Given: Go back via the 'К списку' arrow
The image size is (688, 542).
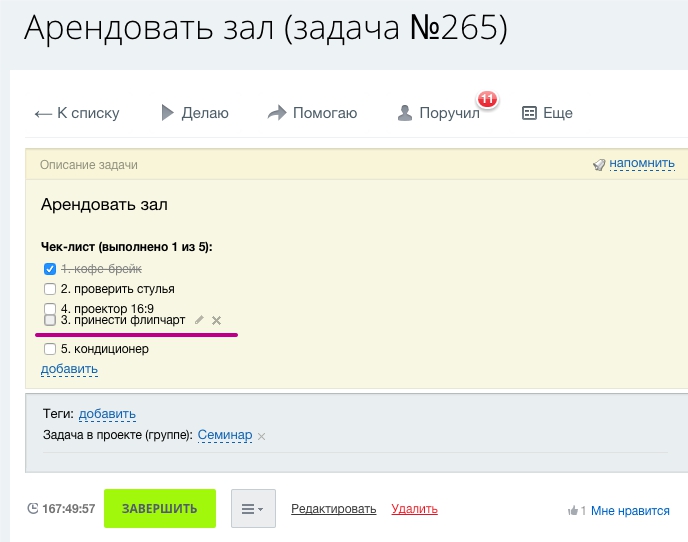Looking at the screenshot, I should point(77,113).
